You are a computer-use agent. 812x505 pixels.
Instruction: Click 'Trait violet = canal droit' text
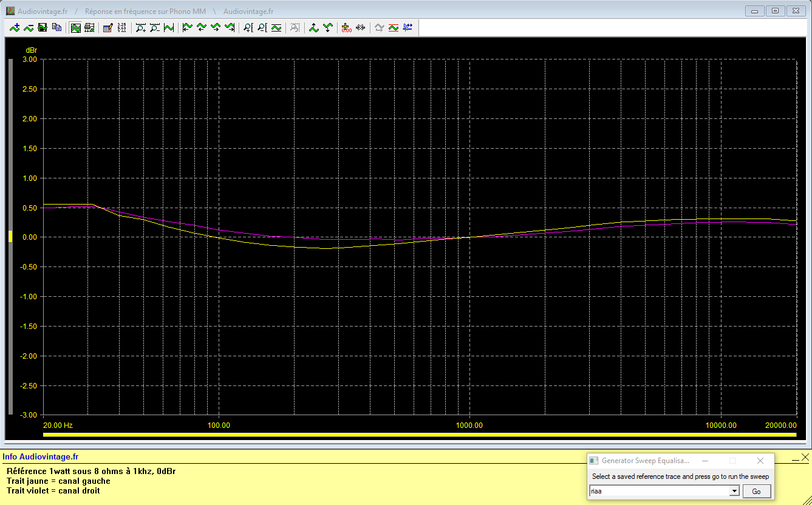[53, 490]
